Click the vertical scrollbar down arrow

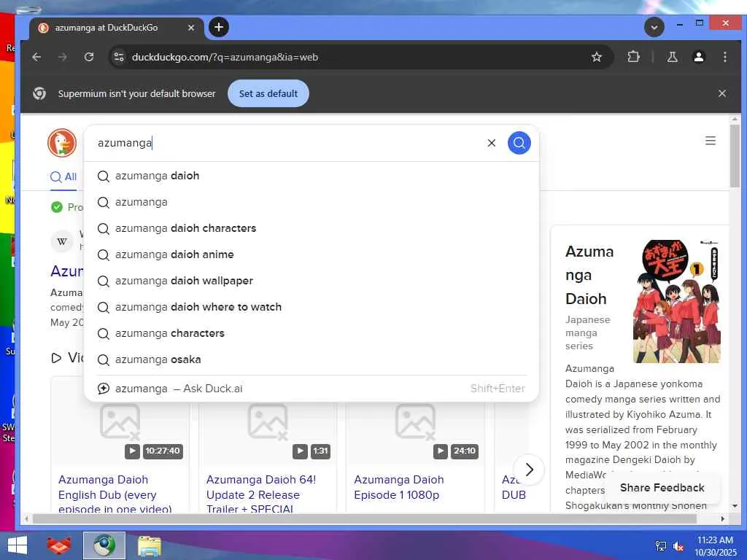(x=734, y=506)
